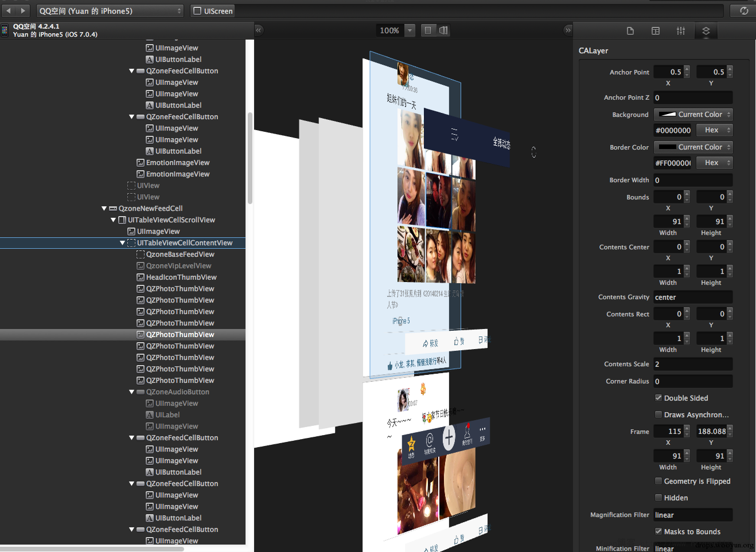Click the Border Color swatch
Screen dimensions: 756x552
coord(667,147)
